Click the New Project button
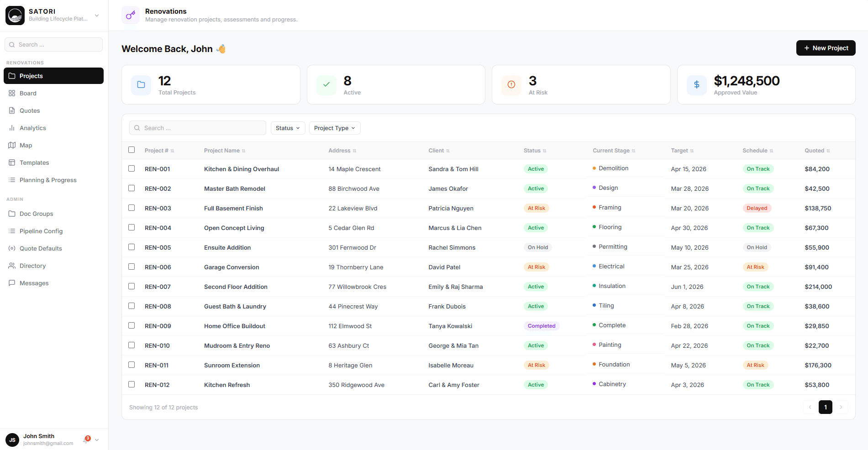Image resolution: width=868 pixels, height=450 pixels. [x=826, y=48]
